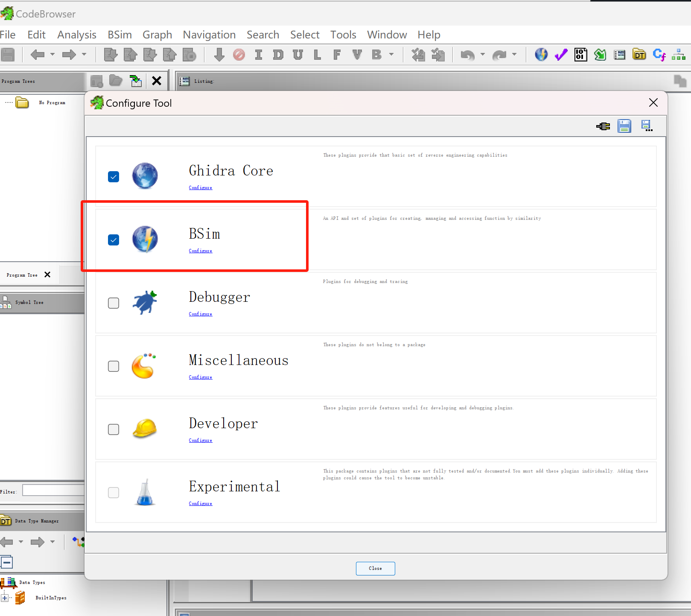Click the 'L' next label toolbar icon

click(317, 55)
